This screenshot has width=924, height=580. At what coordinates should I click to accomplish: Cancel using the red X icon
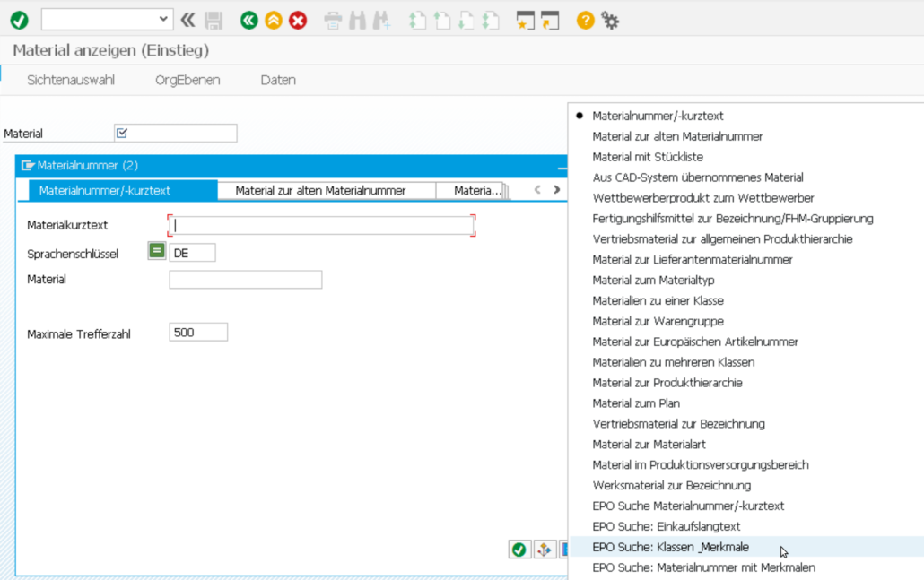tap(298, 21)
